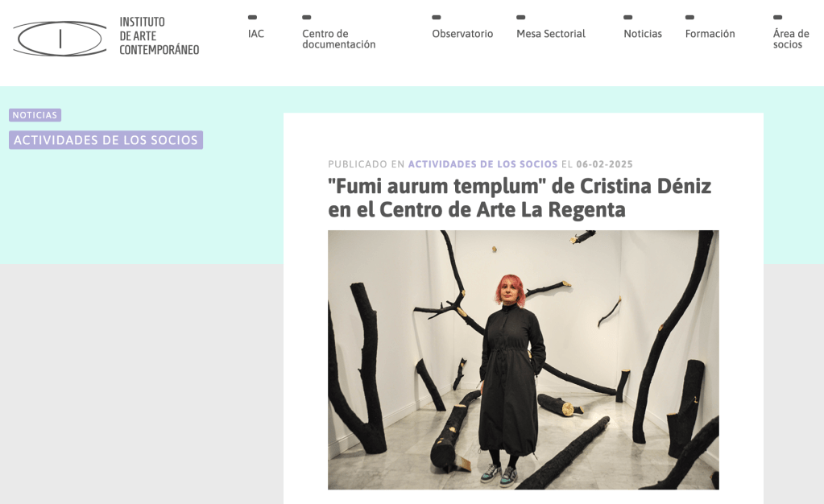
Task: Click the dash marker above IAC
Action: 252,18
